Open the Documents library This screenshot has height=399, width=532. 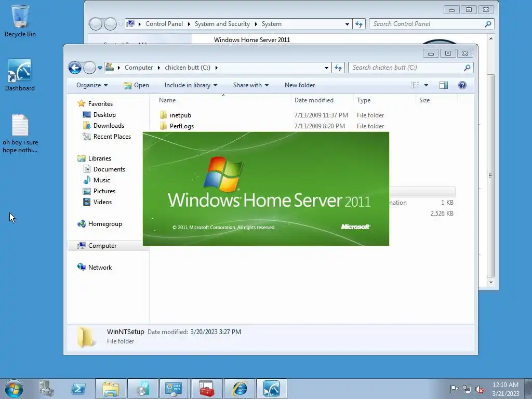pyautogui.click(x=109, y=169)
